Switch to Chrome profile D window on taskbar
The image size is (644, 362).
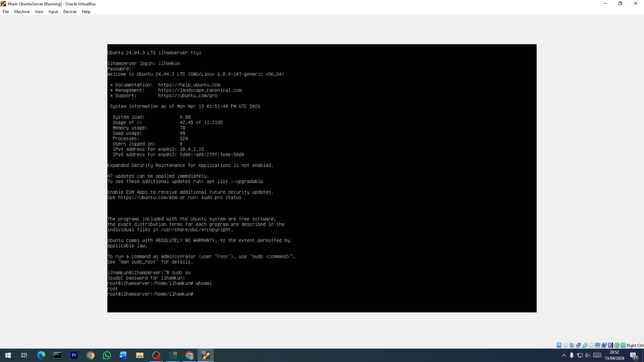tap(189, 355)
